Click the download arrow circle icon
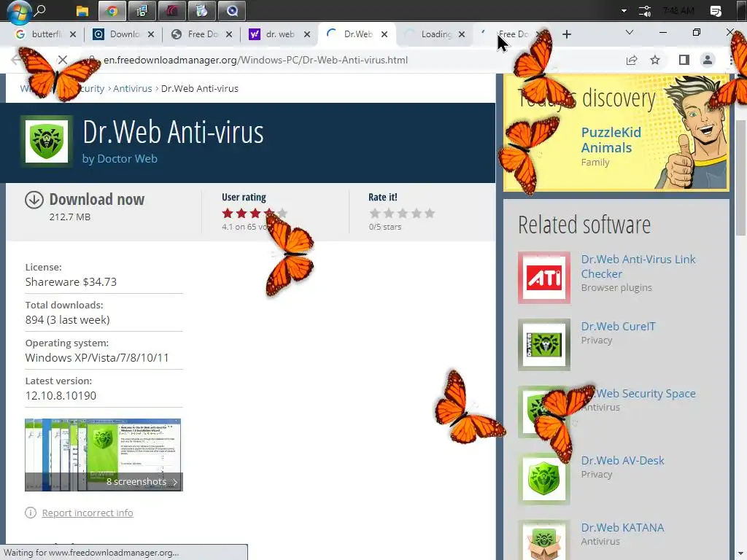 (34, 200)
